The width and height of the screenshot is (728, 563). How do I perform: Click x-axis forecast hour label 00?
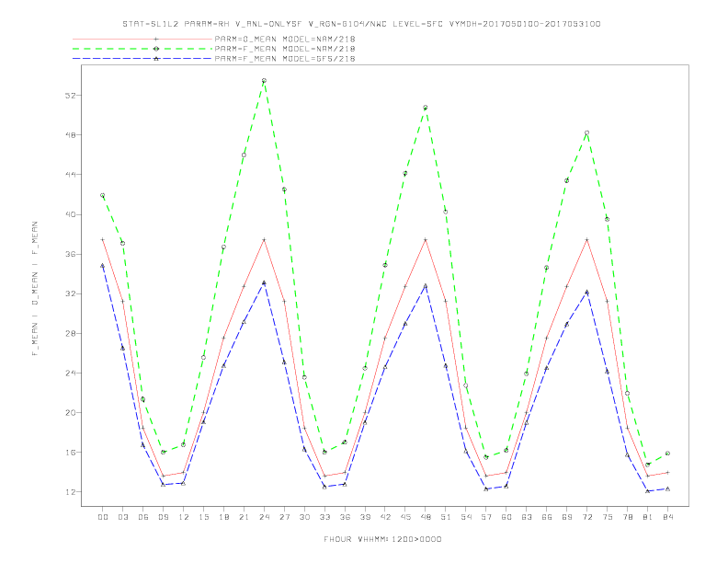tap(103, 517)
